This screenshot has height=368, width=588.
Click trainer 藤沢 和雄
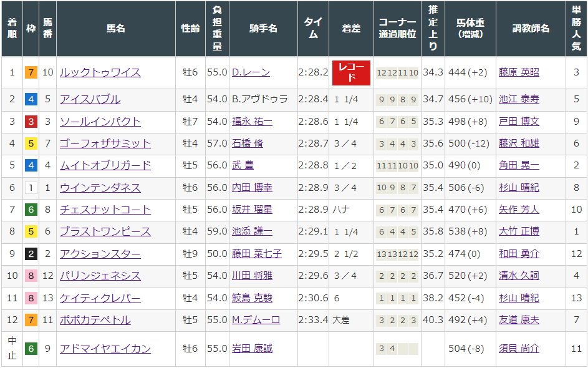519,143
